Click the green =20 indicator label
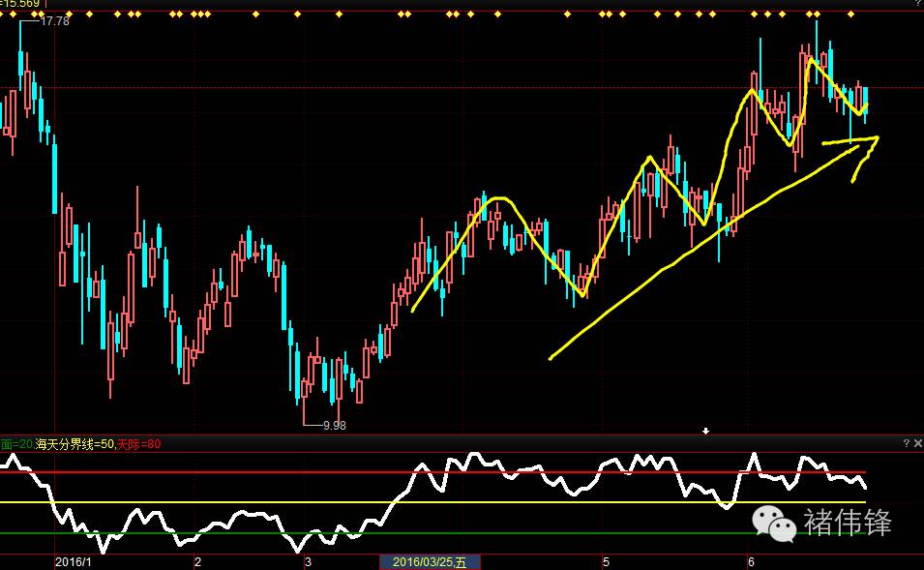The image size is (924, 570). (15, 444)
